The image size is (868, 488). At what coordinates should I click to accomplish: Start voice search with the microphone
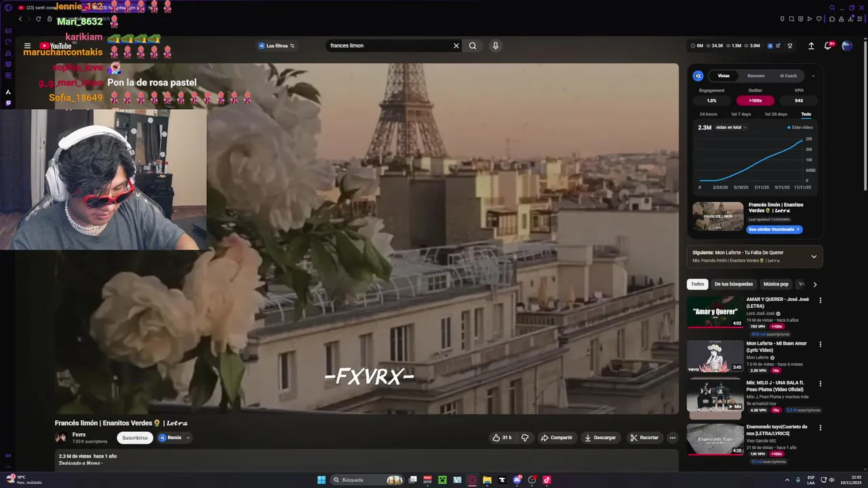pos(496,45)
